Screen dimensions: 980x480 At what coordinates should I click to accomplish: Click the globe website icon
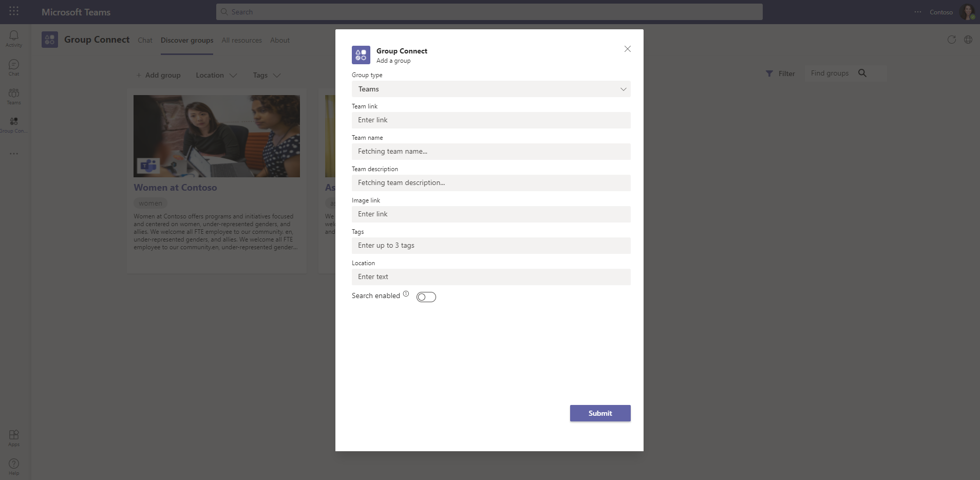click(x=968, y=40)
